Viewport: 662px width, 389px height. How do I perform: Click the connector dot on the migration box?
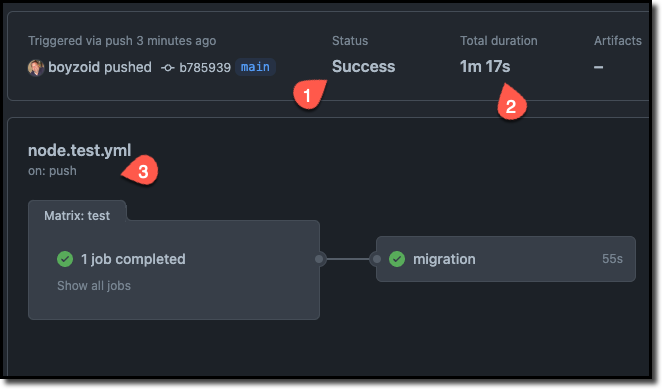[x=377, y=259]
